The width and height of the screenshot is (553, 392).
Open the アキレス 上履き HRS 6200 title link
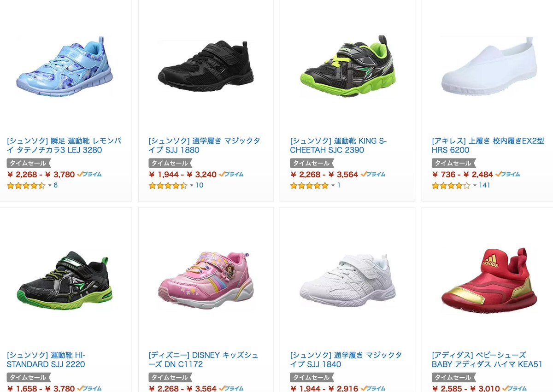[488, 146]
